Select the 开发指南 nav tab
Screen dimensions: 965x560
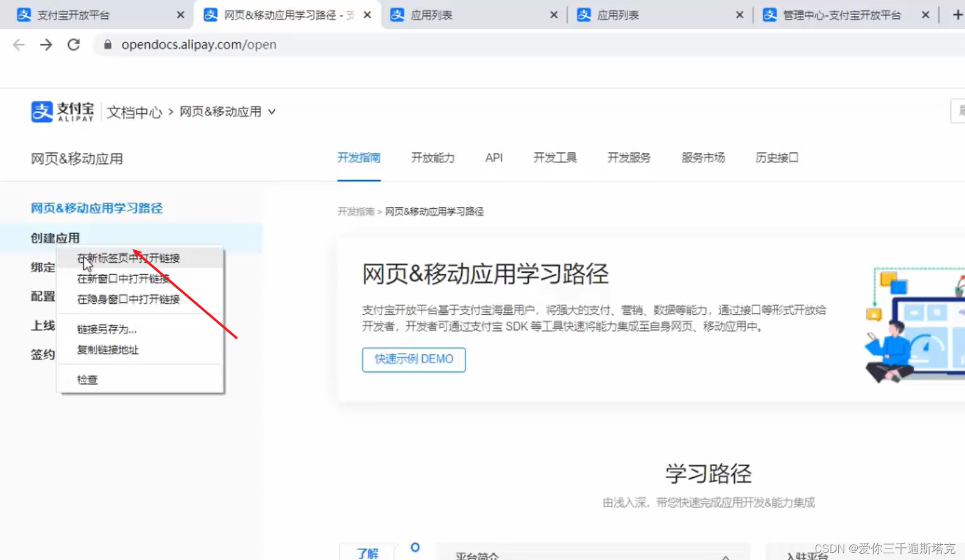(x=359, y=158)
